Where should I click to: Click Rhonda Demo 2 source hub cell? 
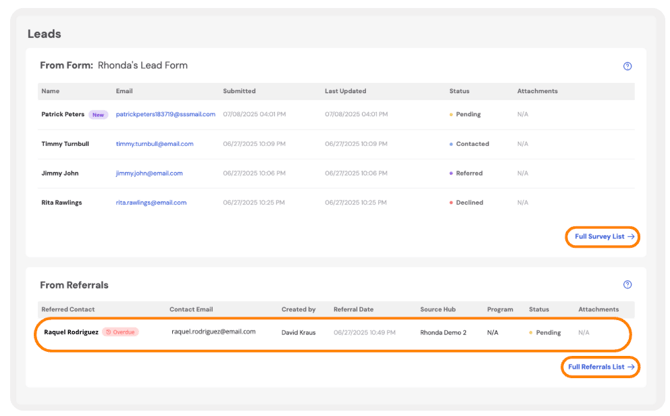(443, 333)
